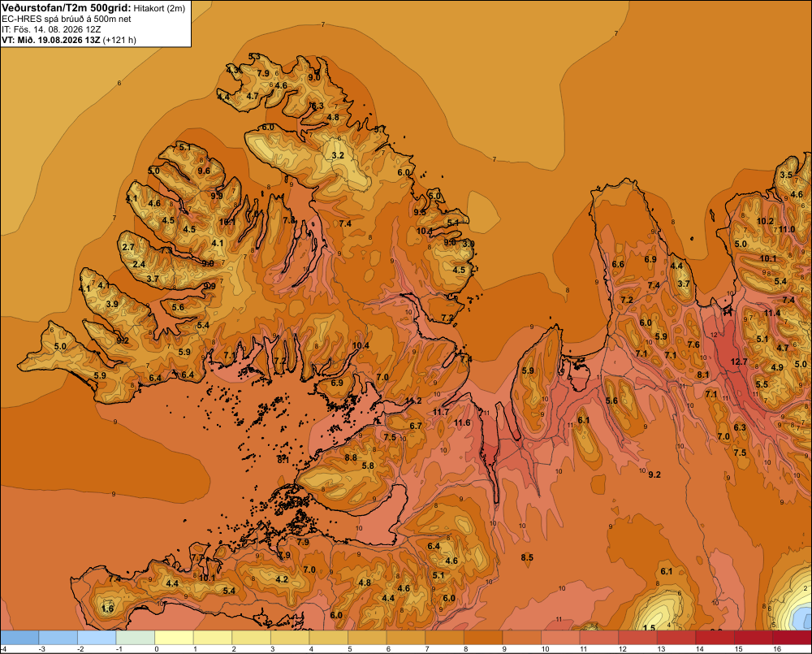Image resolution: width=812 pixels, height=654 pixels.
Task: Click the IT initial time line
Action: pos(50,29)
